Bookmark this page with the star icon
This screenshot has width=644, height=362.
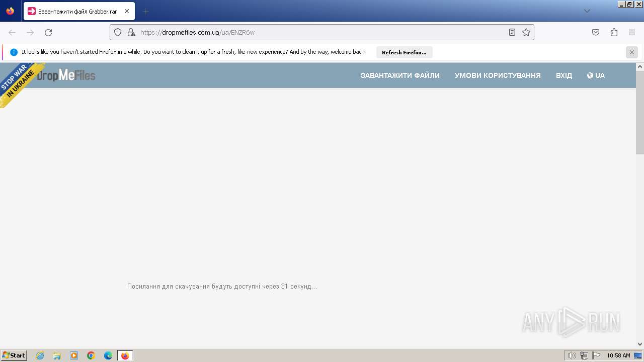pyautogui.click(x=526, y=32)
